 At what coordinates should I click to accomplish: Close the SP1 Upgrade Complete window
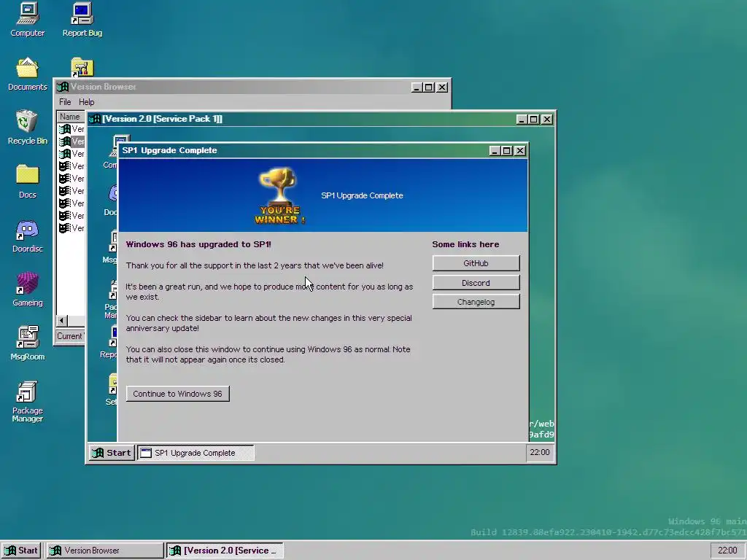coord(520,151)
